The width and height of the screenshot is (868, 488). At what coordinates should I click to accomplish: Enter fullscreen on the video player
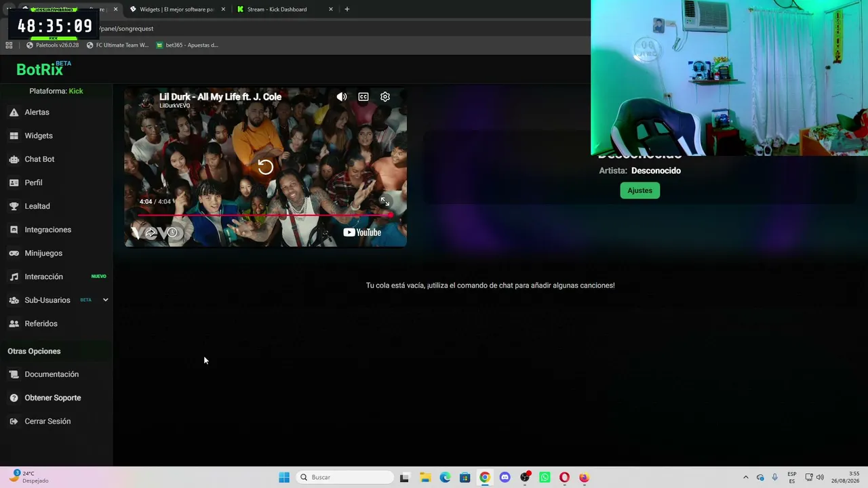[385, 201]
